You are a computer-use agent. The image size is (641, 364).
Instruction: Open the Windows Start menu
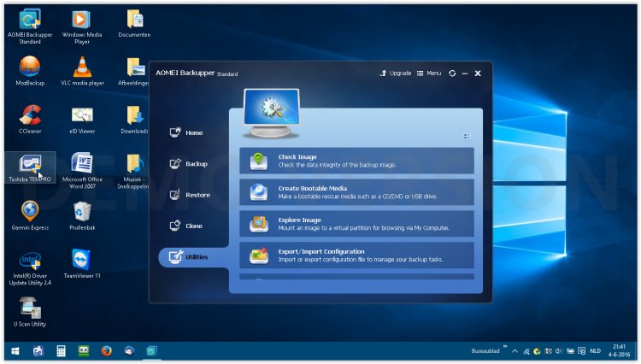click(x=15, y=351)
